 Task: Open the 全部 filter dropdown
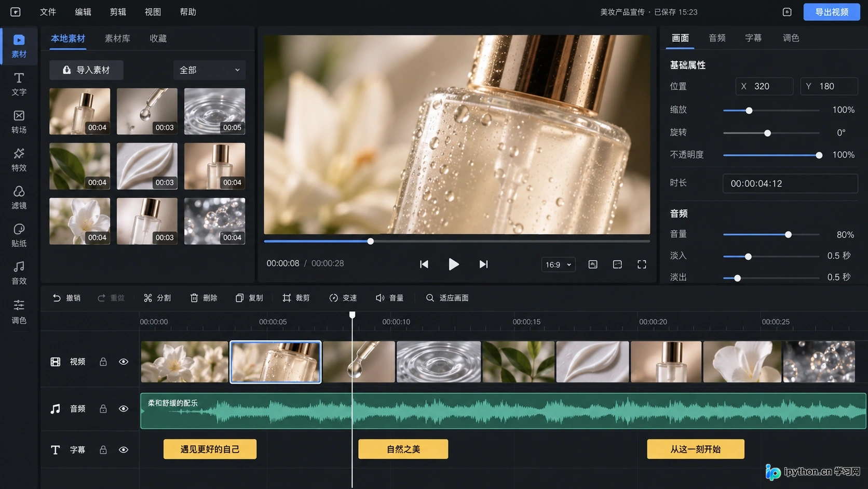(209, 70)
